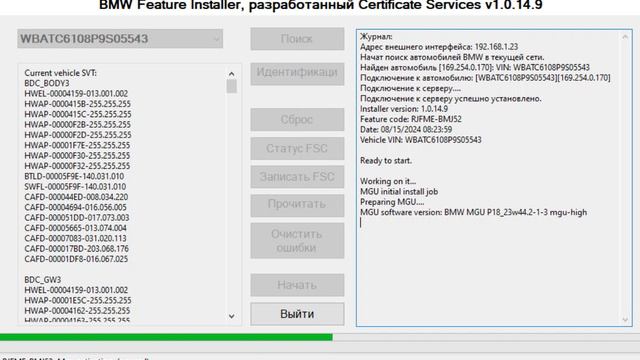
Task: Click the journal log scroll down arrow
Action: 625,320
